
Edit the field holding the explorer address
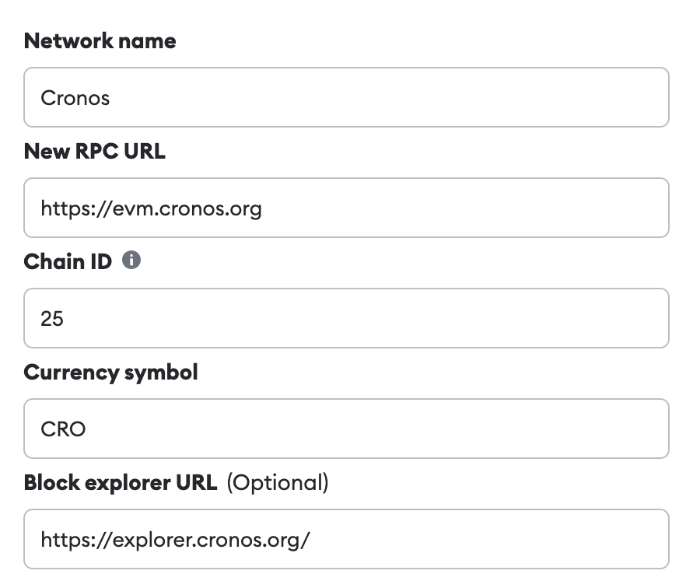[346, 539]
